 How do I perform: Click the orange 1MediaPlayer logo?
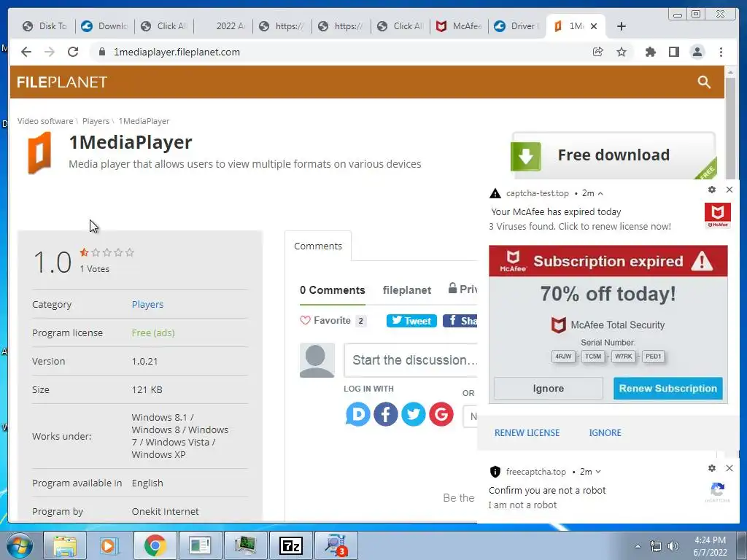pos(39,153)
